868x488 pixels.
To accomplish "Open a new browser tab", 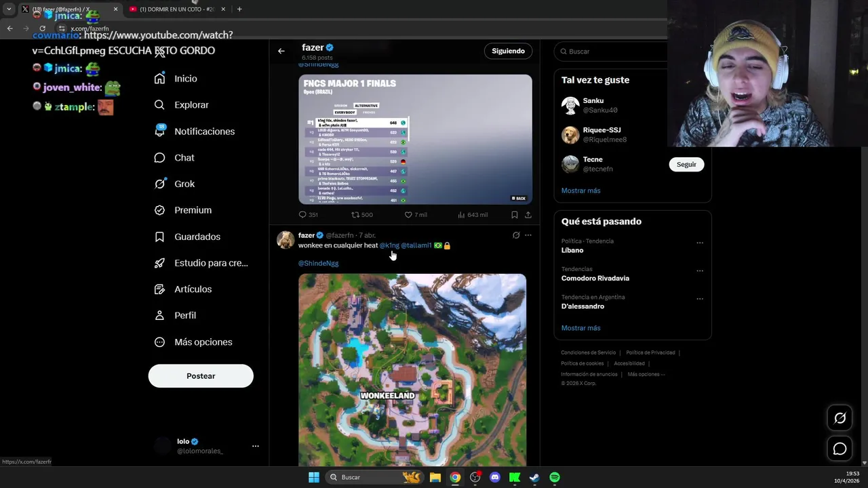I will (x=239, y=9).
